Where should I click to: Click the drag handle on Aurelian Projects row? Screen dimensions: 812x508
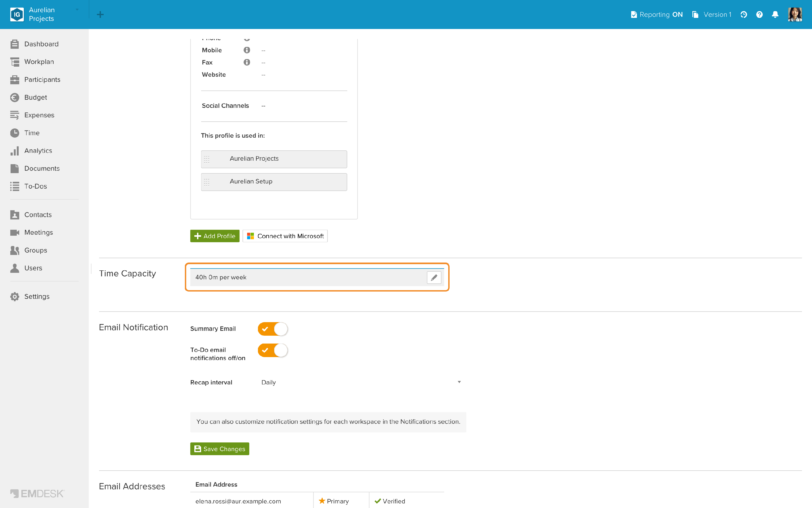(207, 159)
